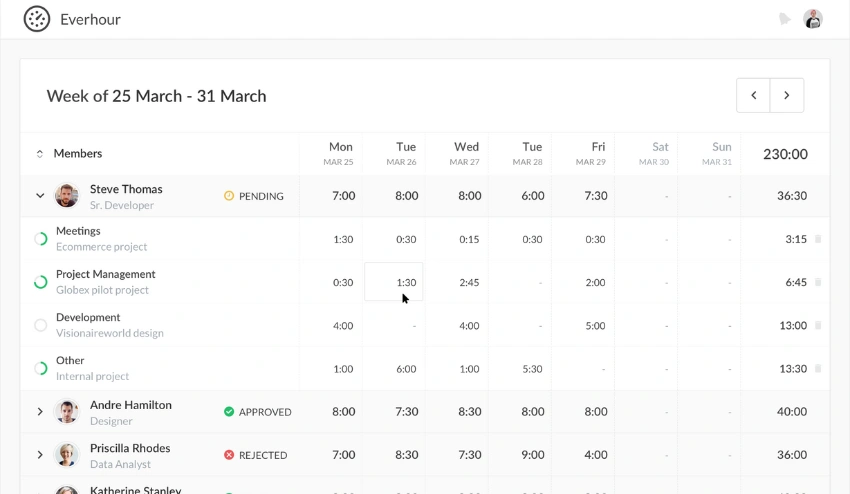Click Meetings Monday cell showing 1:30
Image resolution: width=850 pixels, height=494 pixels.
[343, 239]
